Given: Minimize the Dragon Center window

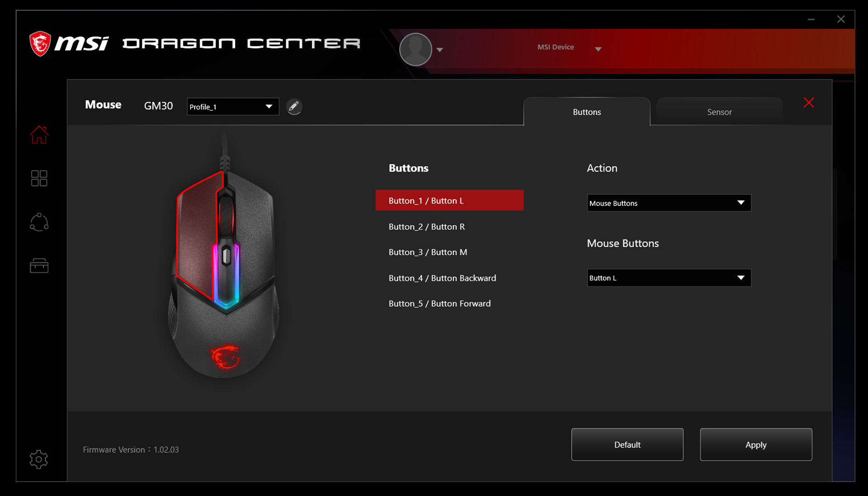Looking at the screenshot, I should click(x=811, y=19).
